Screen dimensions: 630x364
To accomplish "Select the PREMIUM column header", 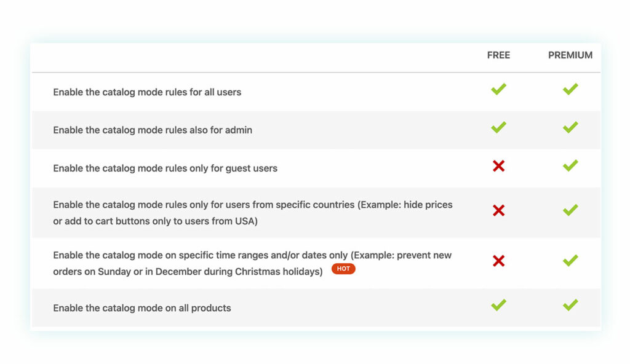I will [570, 55].
